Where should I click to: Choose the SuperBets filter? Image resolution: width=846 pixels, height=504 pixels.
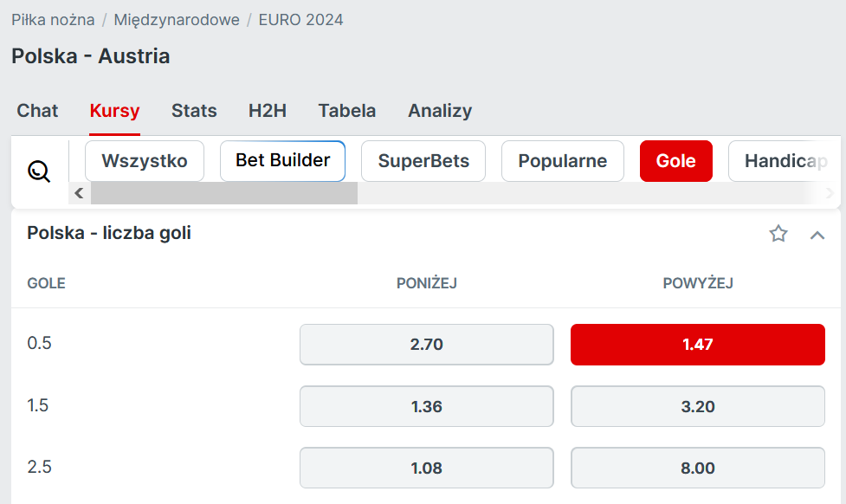tap(423, 161)
